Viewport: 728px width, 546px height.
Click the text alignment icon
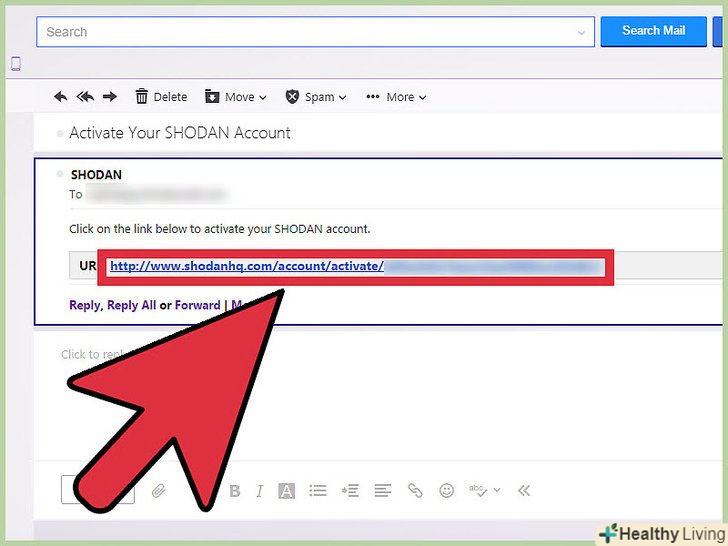[x=383, y=490]
